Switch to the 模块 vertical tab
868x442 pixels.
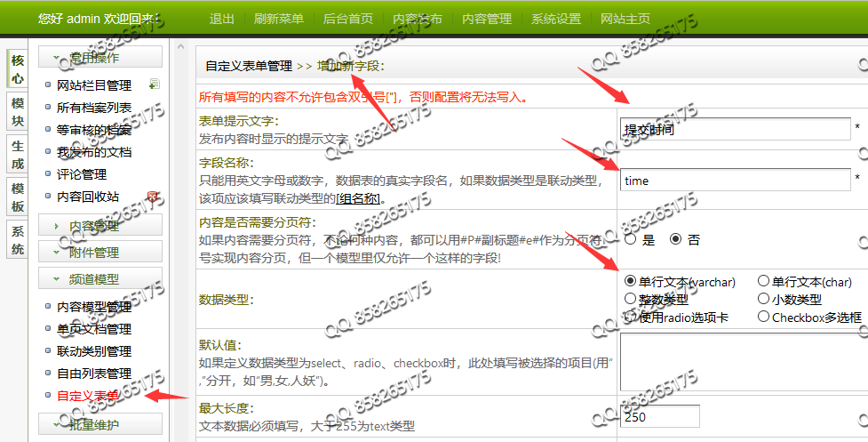17,111
